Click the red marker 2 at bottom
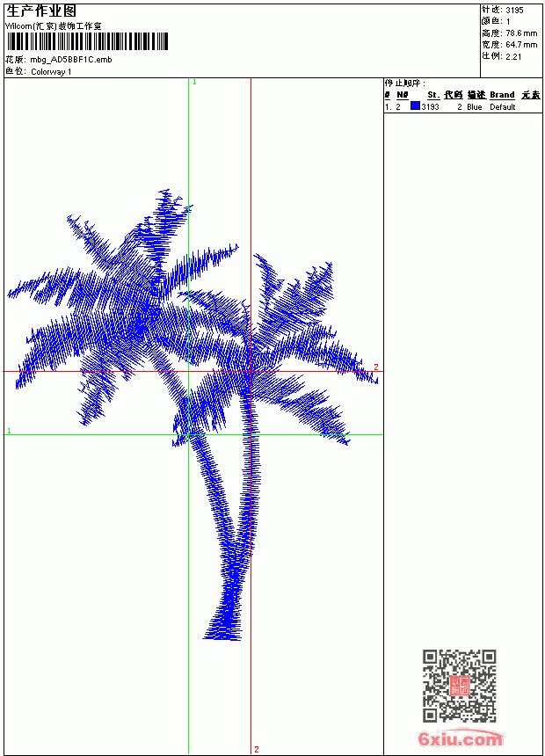This screenshot has height=756, width=545. tap(257, 749)
